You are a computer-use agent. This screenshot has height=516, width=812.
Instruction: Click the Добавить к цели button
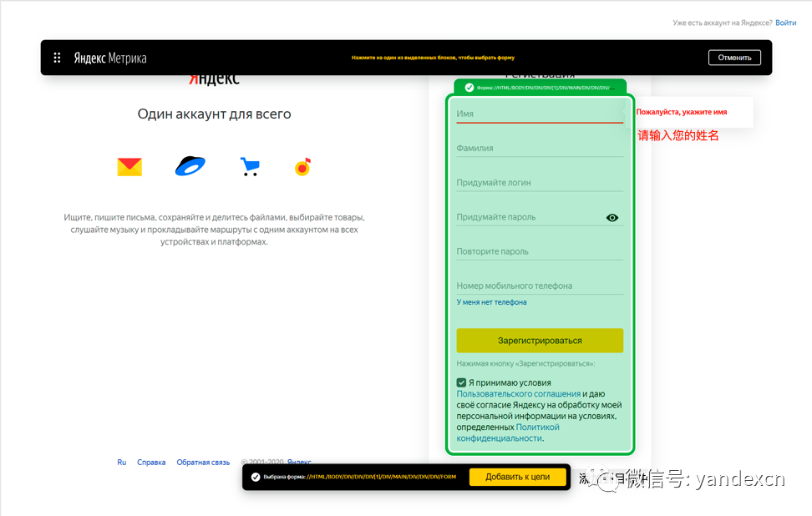coord(518,477)
